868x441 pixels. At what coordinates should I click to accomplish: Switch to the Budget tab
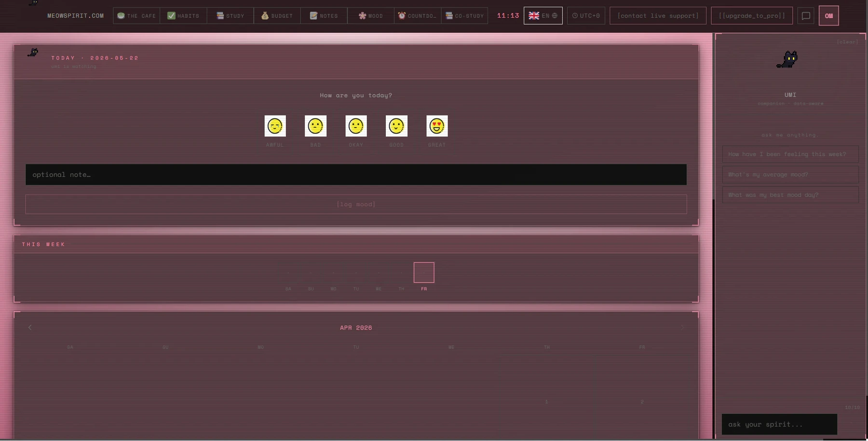tap(277, 15)
